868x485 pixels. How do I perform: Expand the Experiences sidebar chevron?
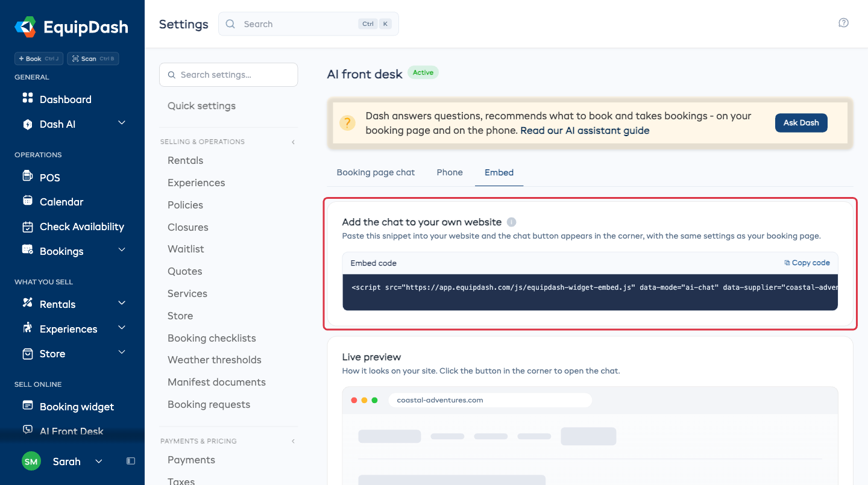pyautogui.click(x=122, y=327)
